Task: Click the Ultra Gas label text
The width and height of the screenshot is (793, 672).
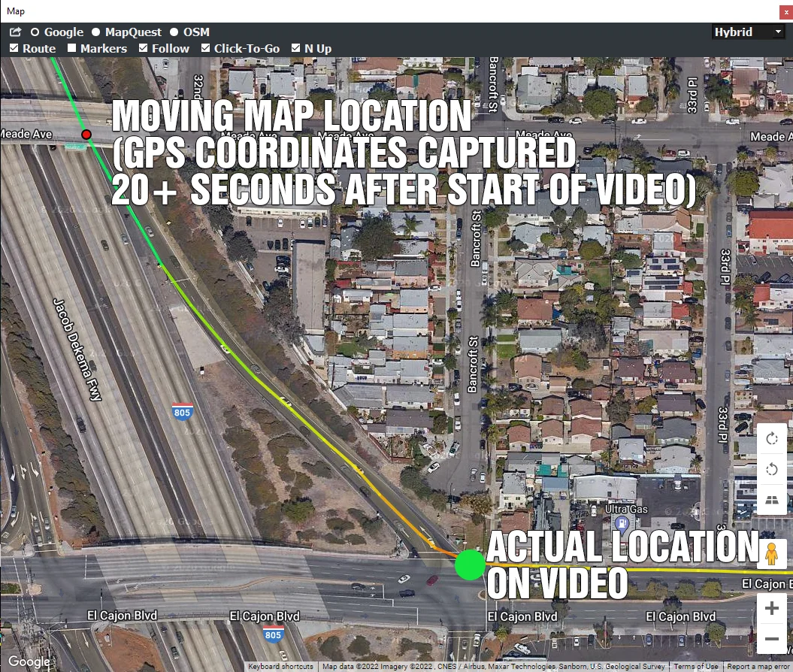Action: click(x=626, y=509)
